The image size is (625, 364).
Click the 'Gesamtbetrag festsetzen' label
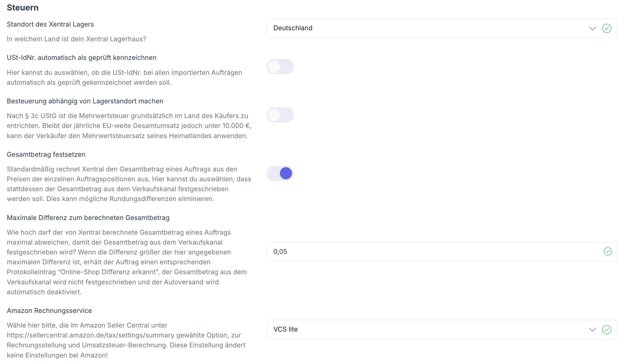point(46,154)
